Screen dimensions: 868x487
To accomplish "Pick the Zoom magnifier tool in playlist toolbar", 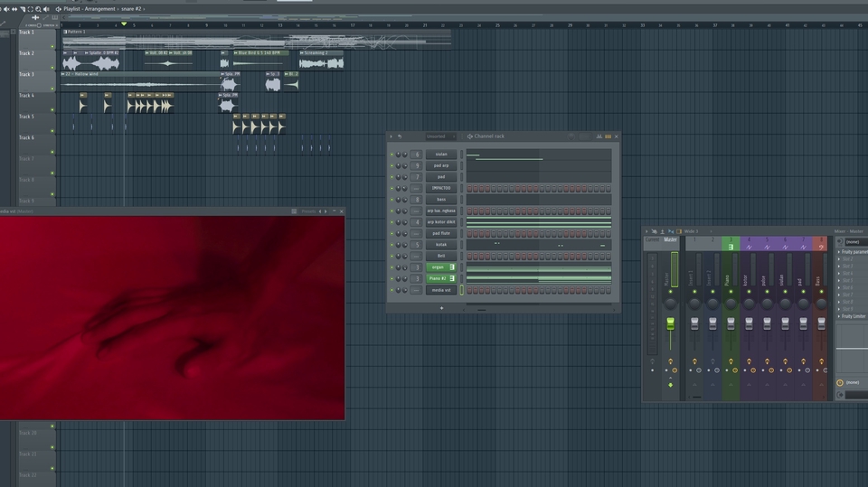I will [x=38, y=9].
